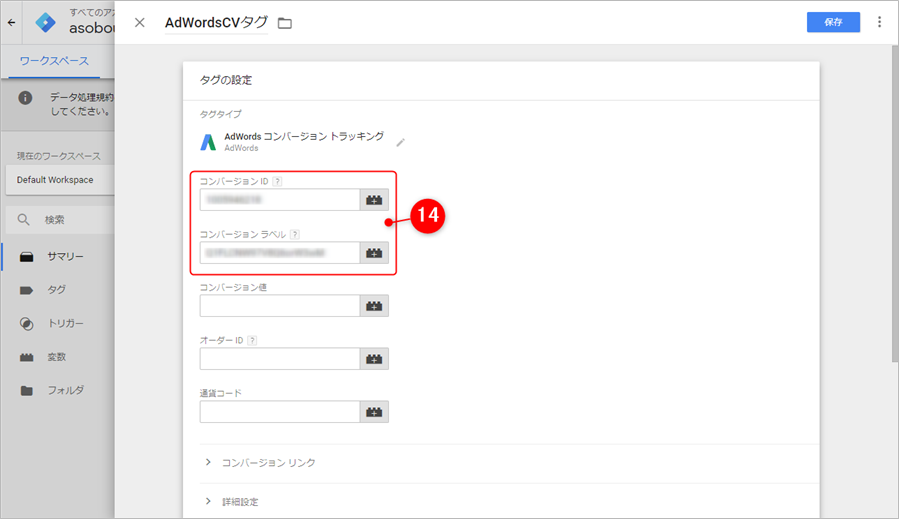Go back with the left arrow icon
This screenshot has width=899, height=519.
(x=11, y=22)
